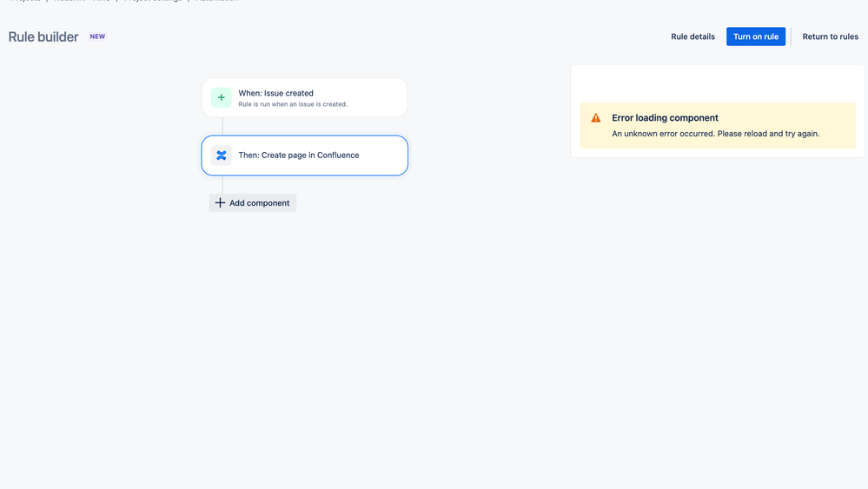Click 'Rule is run when an issue is created' text
This screenshot has width=868, height=489.
point(293,104)
